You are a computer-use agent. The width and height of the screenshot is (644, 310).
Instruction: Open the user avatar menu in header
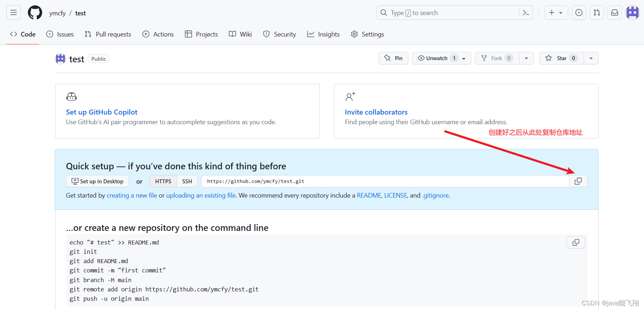point(632,13)
